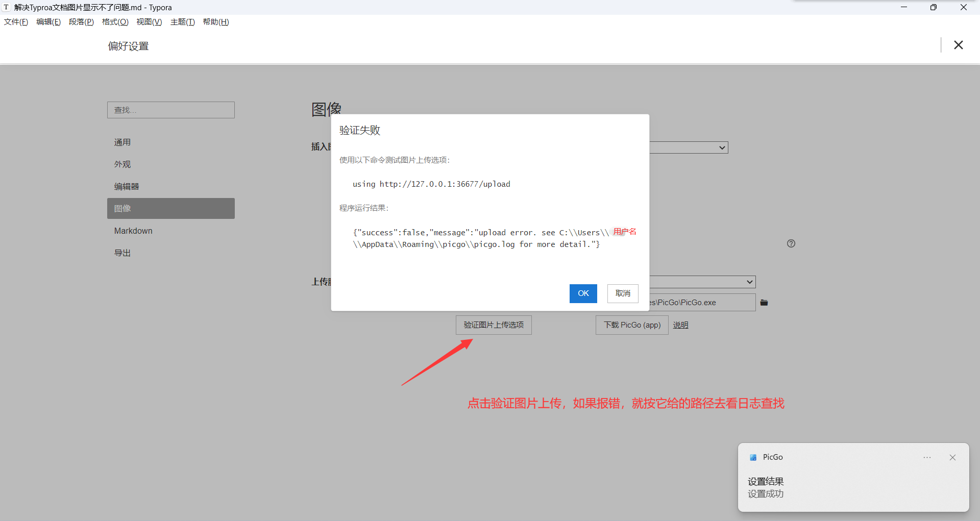Image resolution: width=980 pixels, height=521 pixels.
Task: Dismiss the PicGo notification
Action: [x=952, y=458]
